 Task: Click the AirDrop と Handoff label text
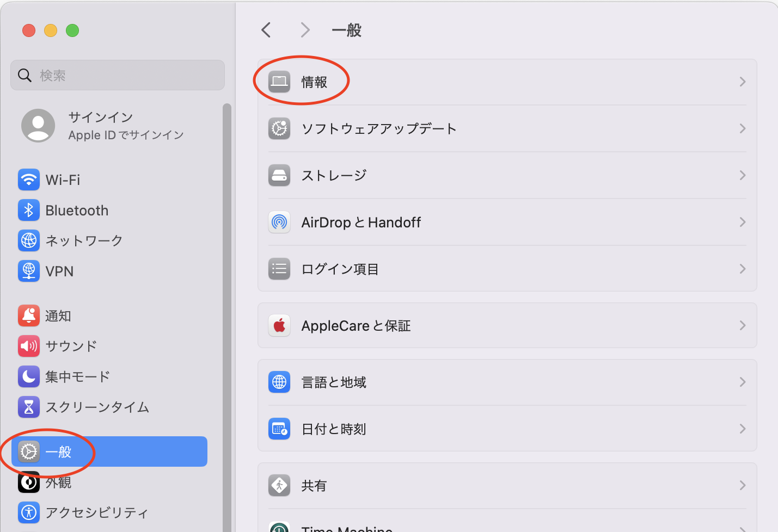pyautogui.click(x=361, y=222)
